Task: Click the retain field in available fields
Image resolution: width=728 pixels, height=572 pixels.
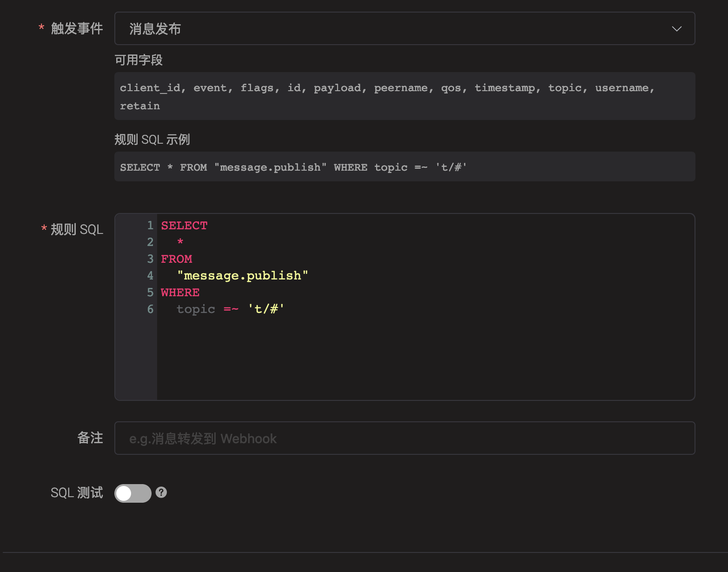Action: pyautogui.click(x=139, y=106)
